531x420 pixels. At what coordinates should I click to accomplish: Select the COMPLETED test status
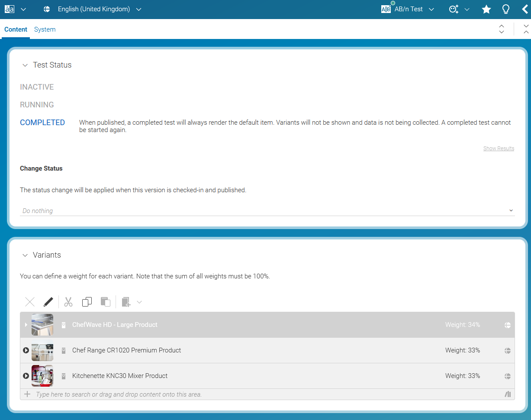[42, 122]
